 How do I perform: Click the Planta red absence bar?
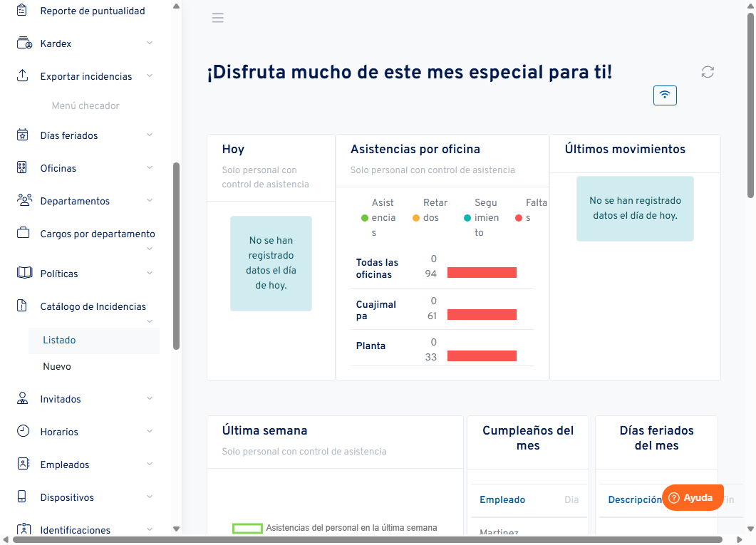point(482,356)
